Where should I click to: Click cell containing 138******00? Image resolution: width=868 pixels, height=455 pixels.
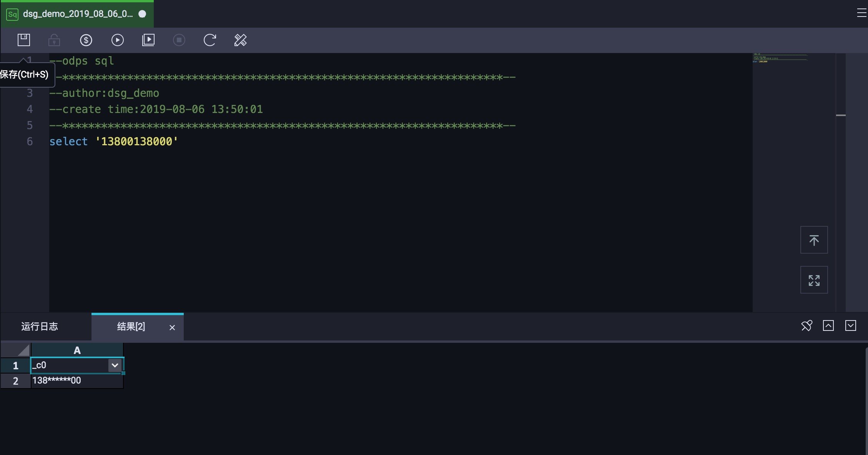point(77,381)
